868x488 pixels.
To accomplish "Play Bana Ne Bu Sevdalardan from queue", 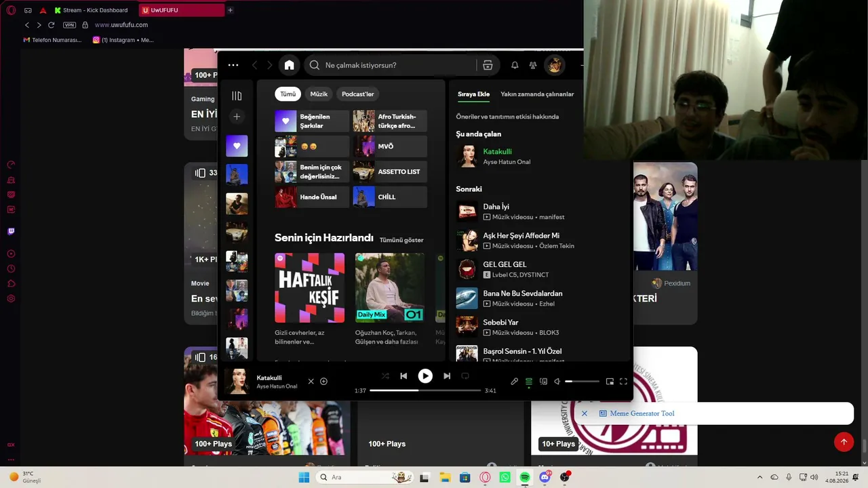I will [x=540, y=298].
